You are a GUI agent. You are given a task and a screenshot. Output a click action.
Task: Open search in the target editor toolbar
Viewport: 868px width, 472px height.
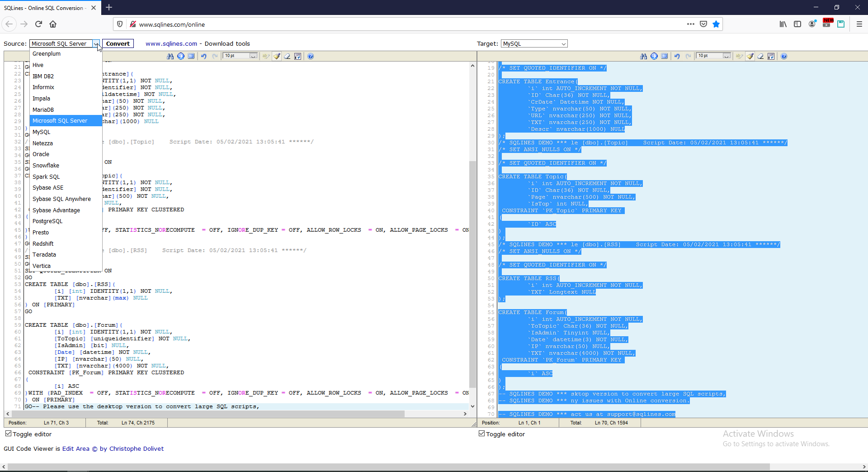(643, 56)
